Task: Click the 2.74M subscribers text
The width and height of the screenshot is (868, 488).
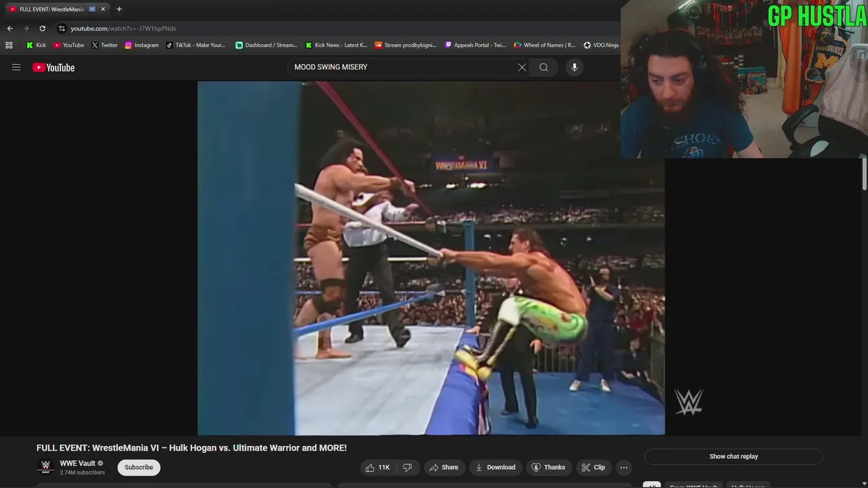Action: pos(82,473)
